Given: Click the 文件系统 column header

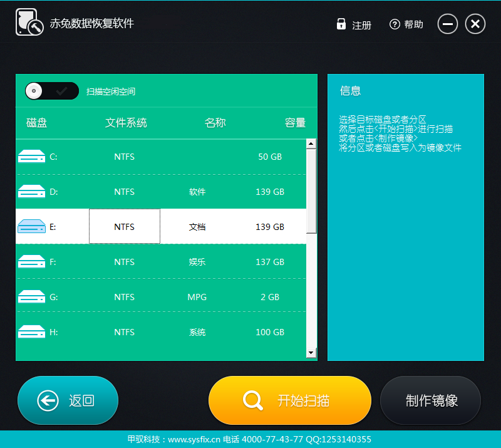Looking at the screenshot, I should 126,122.
